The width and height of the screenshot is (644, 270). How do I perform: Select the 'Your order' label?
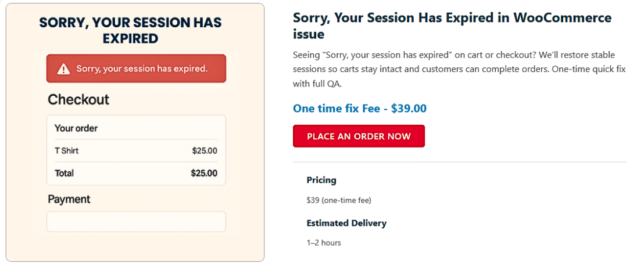tap(76, 128)
